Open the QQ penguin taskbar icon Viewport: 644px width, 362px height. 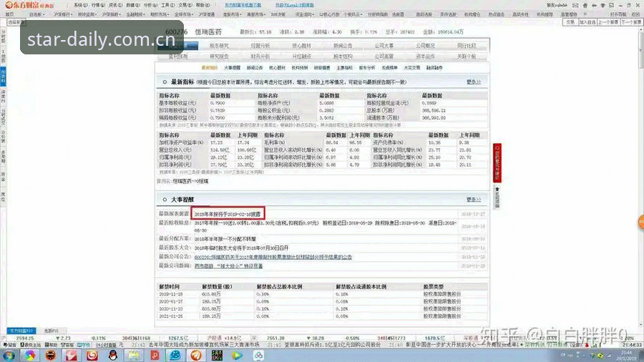coord(113,356)
